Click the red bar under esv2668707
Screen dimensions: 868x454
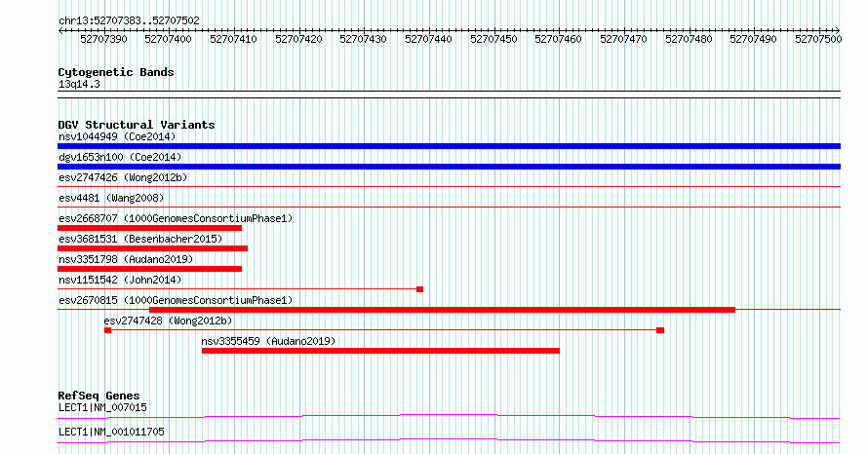click(x=149, y=228)
